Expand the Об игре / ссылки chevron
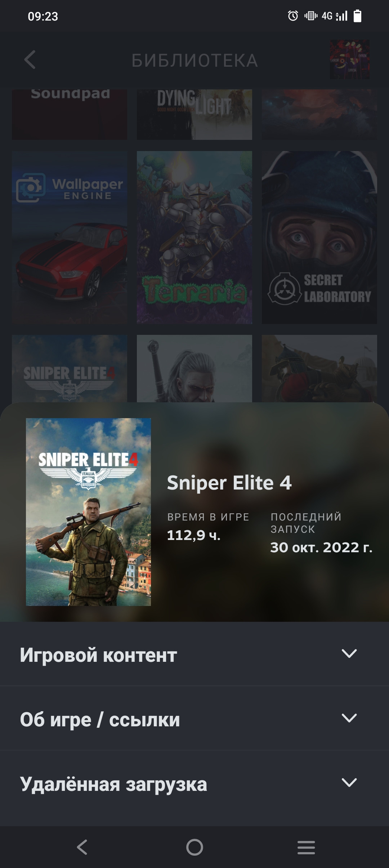Viewport: 389px width, 868px height. coord(349,718)
